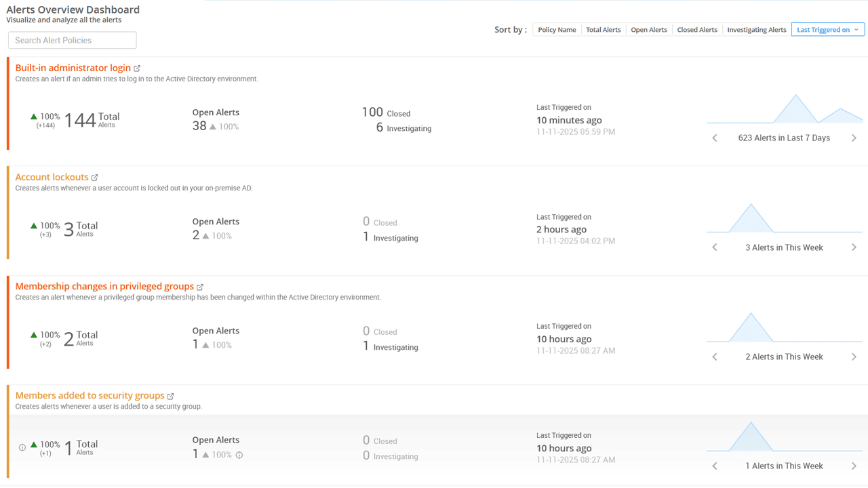Open Membership changes in privileged groups via its icon
The image size is (868, 488).
click(x=200, y=286)
